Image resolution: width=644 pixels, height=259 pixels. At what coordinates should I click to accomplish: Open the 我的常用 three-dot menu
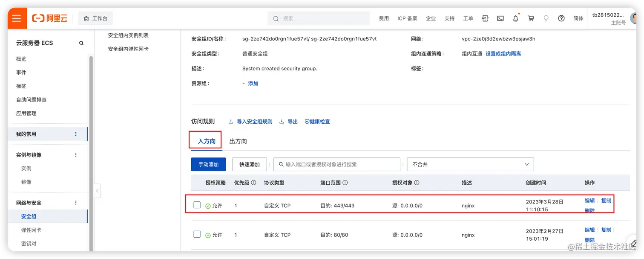coord(76,134)
